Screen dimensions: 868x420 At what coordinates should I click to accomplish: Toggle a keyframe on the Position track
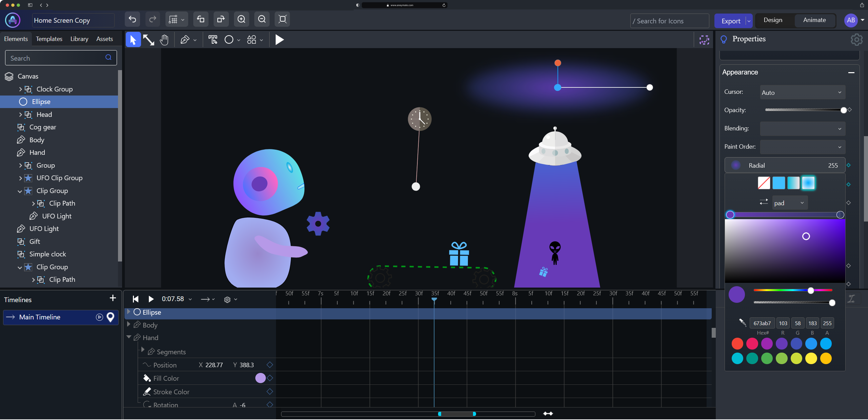pos(270,365)
